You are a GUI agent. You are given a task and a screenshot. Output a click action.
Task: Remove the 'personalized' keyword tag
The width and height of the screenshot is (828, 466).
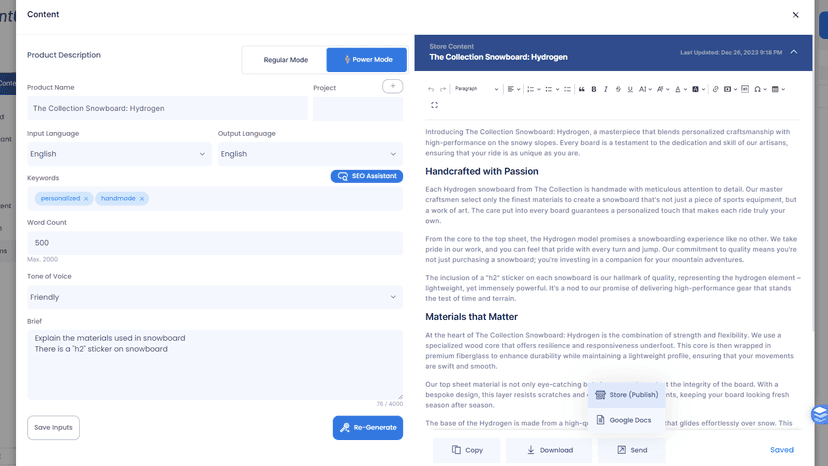[86, 199]
